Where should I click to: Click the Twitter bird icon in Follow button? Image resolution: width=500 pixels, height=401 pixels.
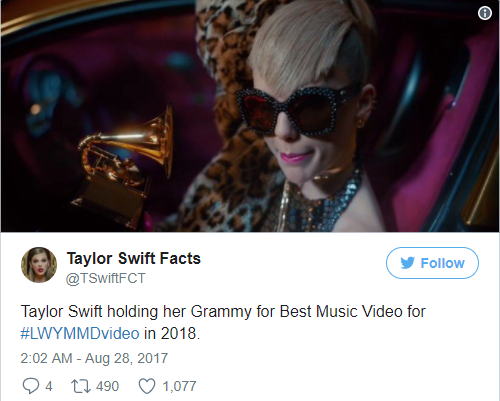(407, 263)
